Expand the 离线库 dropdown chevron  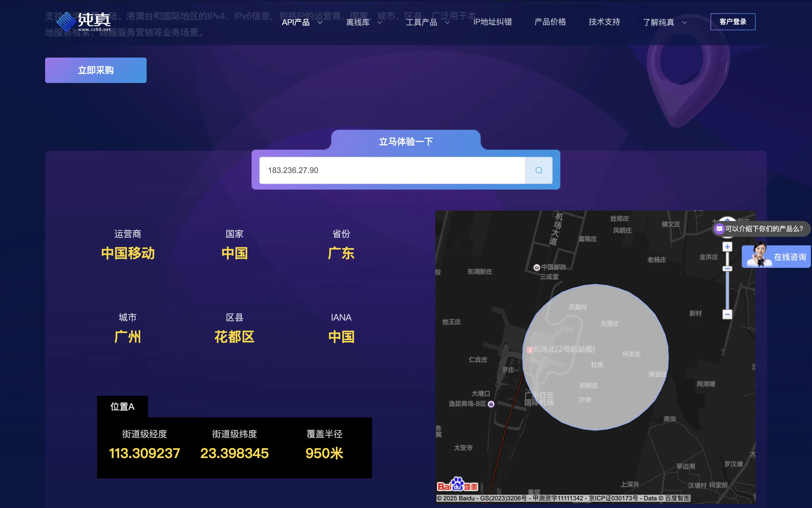click(x=380, y=23)
